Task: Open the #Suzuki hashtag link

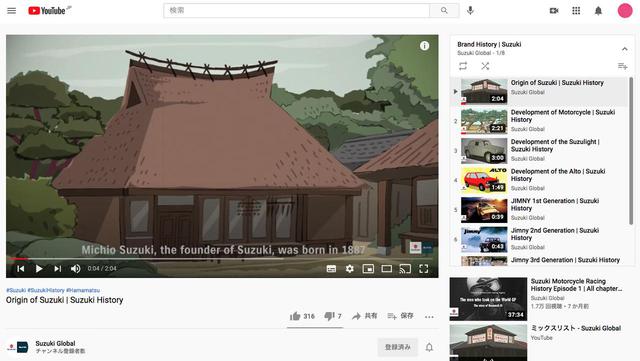Action: click(x=16, y=290)
